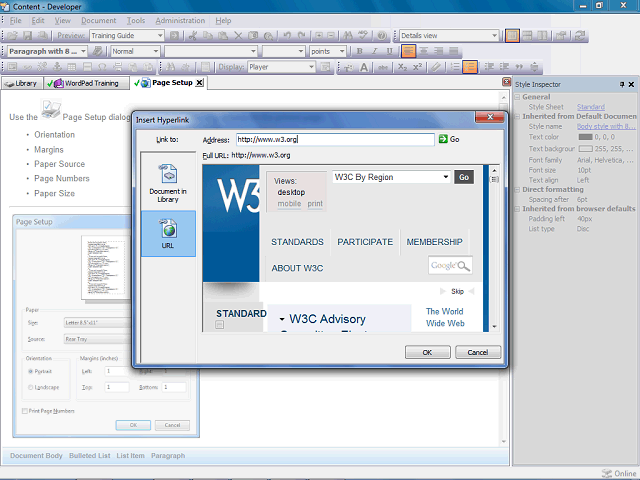Collapse the Direct formatting section
640x480 pixels.
517,190
